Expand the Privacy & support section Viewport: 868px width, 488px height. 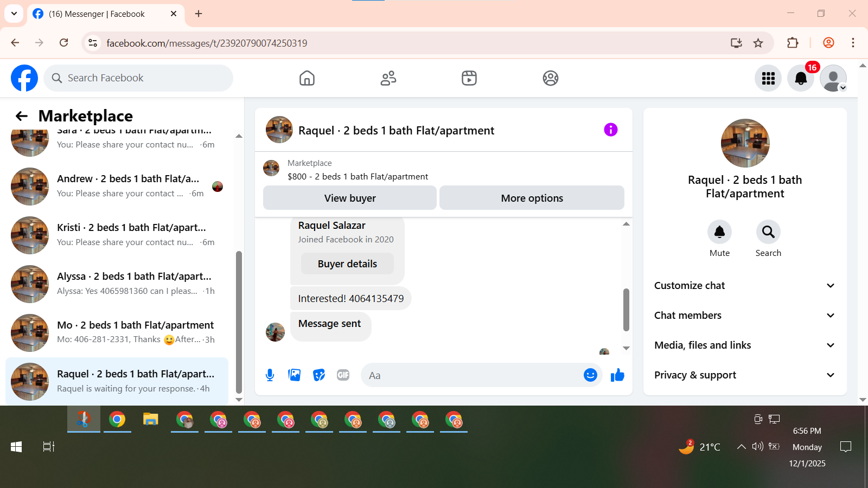coord(745,375)
